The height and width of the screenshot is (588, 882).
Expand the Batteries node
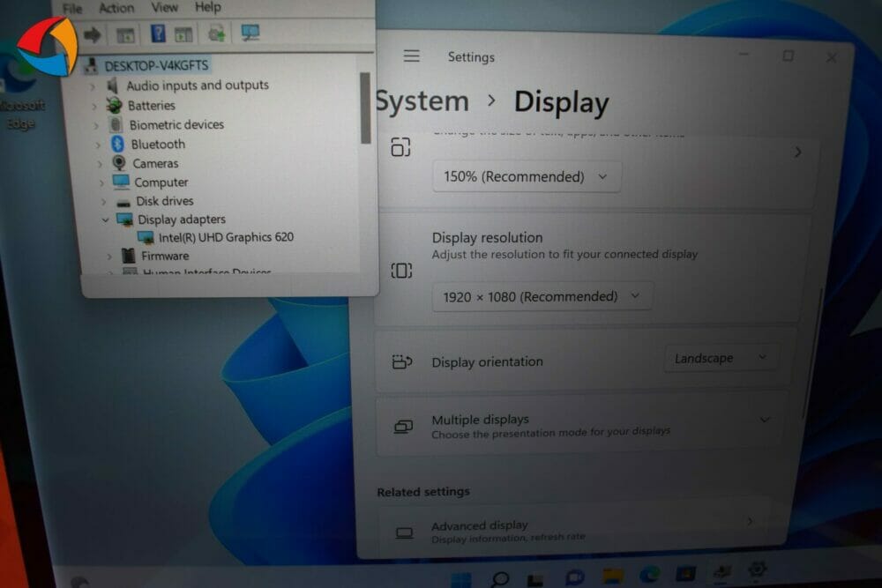pyautogui.click(x=95, y=107)
